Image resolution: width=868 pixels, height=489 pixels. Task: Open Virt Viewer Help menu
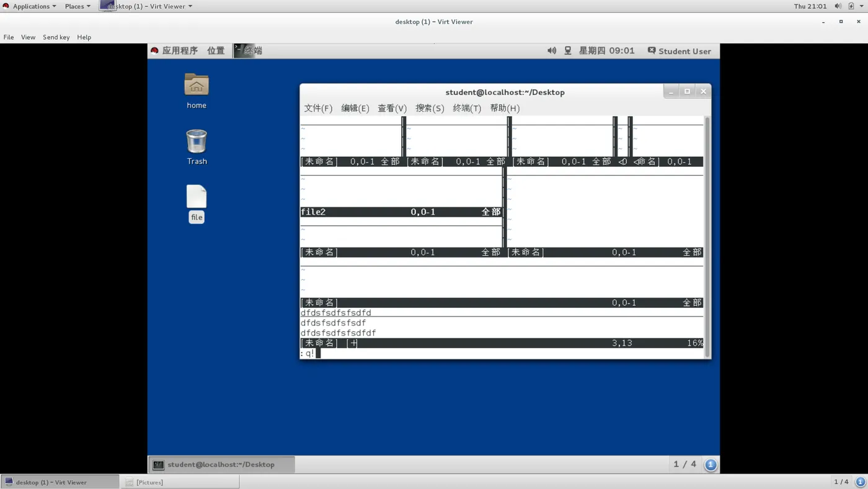pyautogui.click(x=84, y=37)
